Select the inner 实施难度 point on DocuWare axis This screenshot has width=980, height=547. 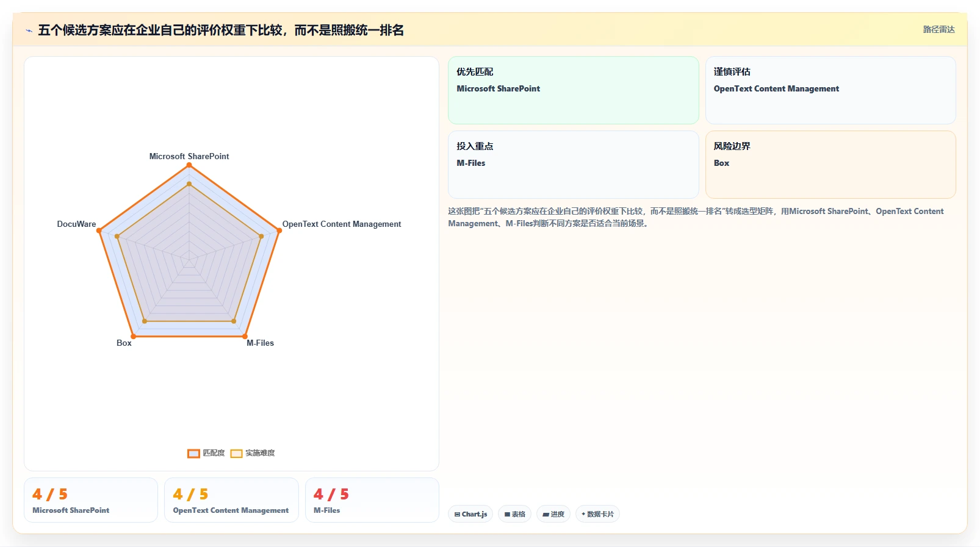pos(117,236)
